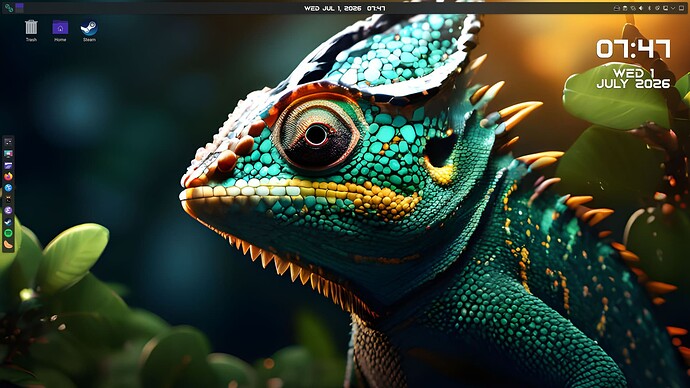
Task: Open the clipboard tray icon
Action: point(625,8)
